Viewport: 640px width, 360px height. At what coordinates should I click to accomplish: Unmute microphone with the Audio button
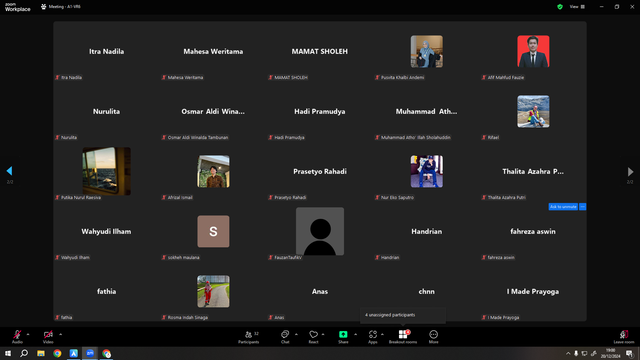point(17,336)
